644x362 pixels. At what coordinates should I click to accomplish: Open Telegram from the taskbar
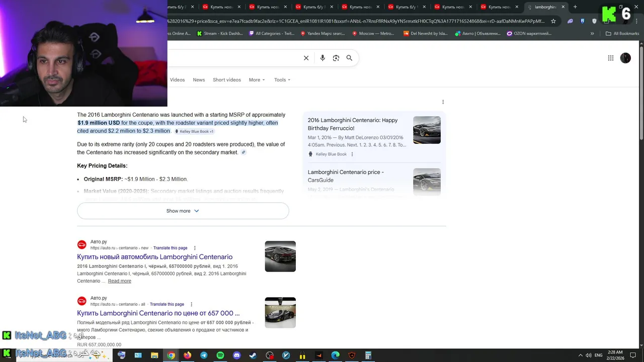coord(204,355)
